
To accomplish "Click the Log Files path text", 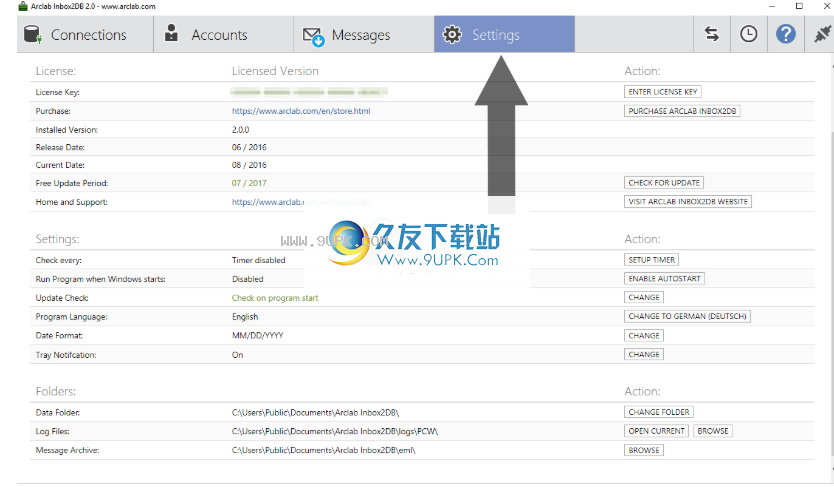I will [x=335, y=432].
